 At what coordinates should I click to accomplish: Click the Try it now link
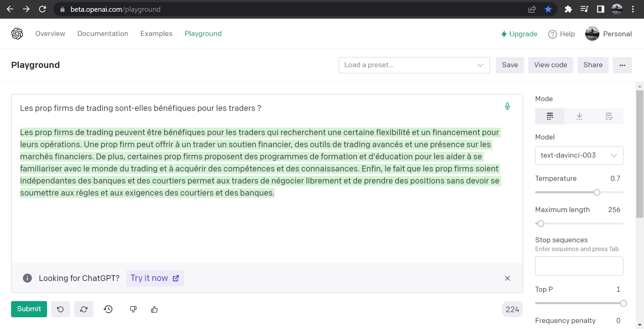155,278
